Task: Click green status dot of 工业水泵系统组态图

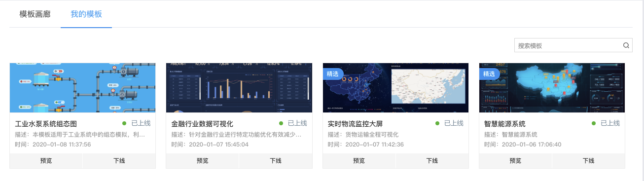Action: tap(124, 123)
